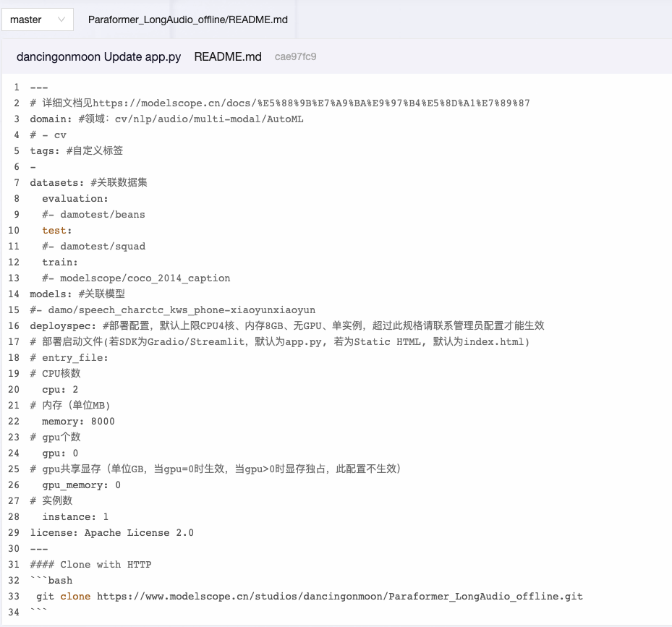
Task: Click the line 17 comment mentioning Gradio/Streamlit
Action: pyautogui.click(x=279, y=341)
